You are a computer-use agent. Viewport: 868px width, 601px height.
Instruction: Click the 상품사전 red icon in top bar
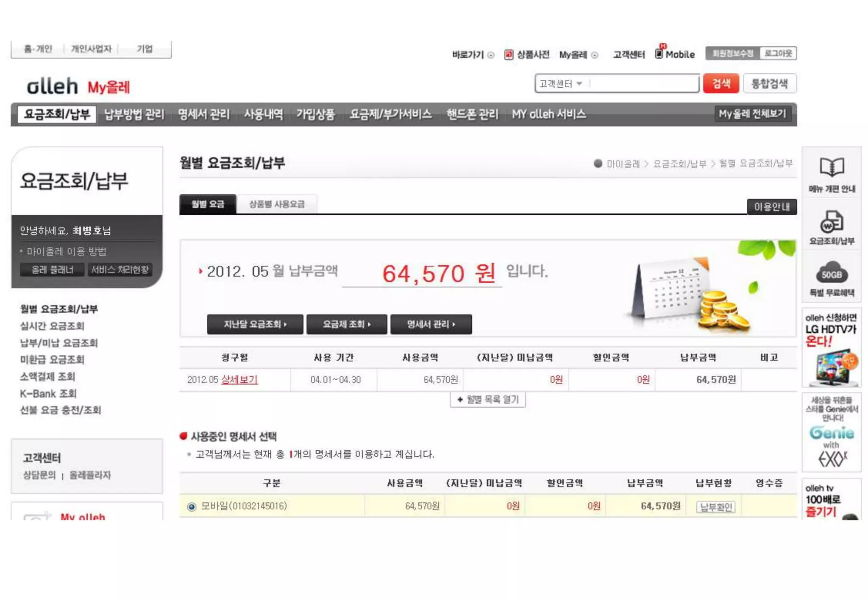pos(509,55)
